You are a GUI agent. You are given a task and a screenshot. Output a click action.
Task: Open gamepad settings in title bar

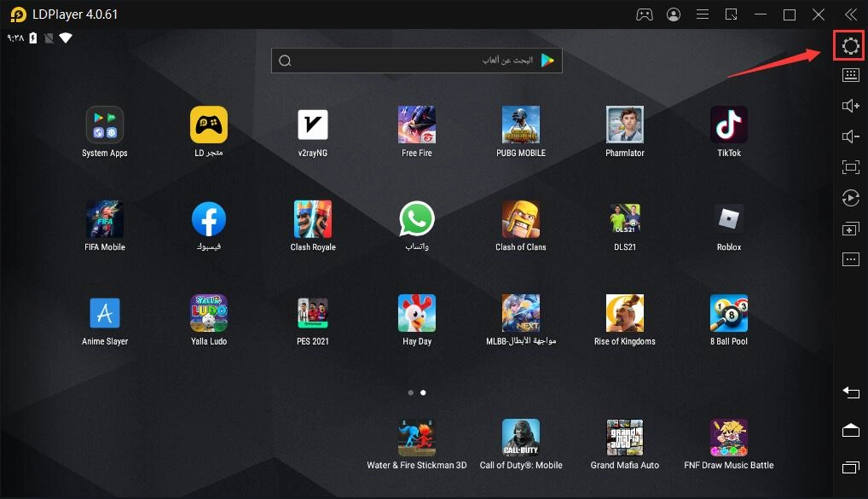[x=645, y=15]
